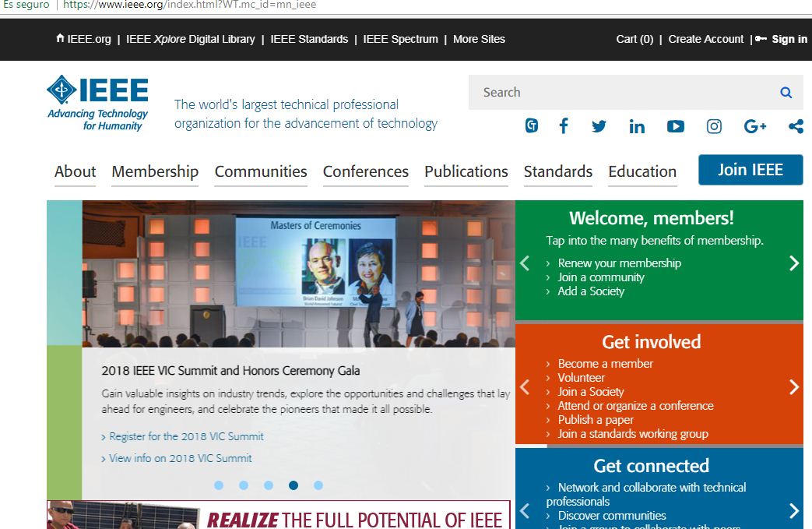Screen dimensions: 812x529
Task: Open IEEE's Facebook page icon
Action: 564,126
